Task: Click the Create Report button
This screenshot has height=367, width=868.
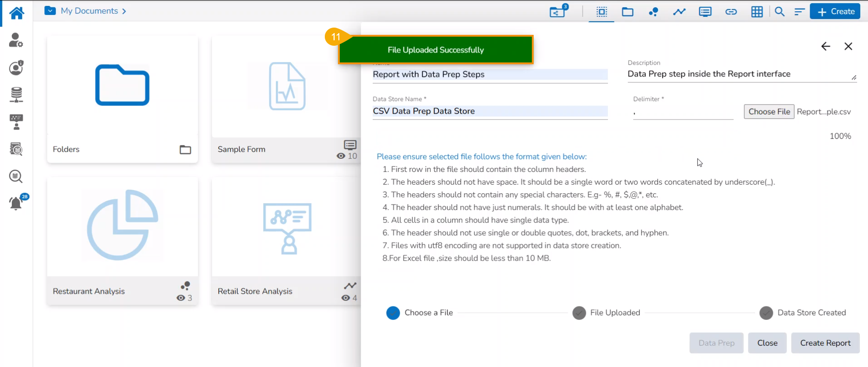Action: 825,343
